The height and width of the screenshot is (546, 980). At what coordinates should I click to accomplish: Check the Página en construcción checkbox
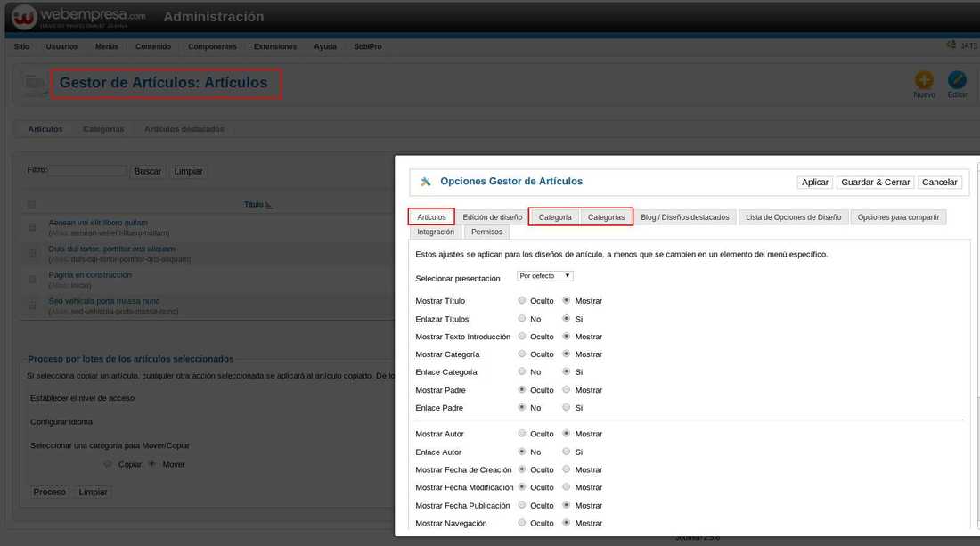pyautogui.click(x=32, y=280)
